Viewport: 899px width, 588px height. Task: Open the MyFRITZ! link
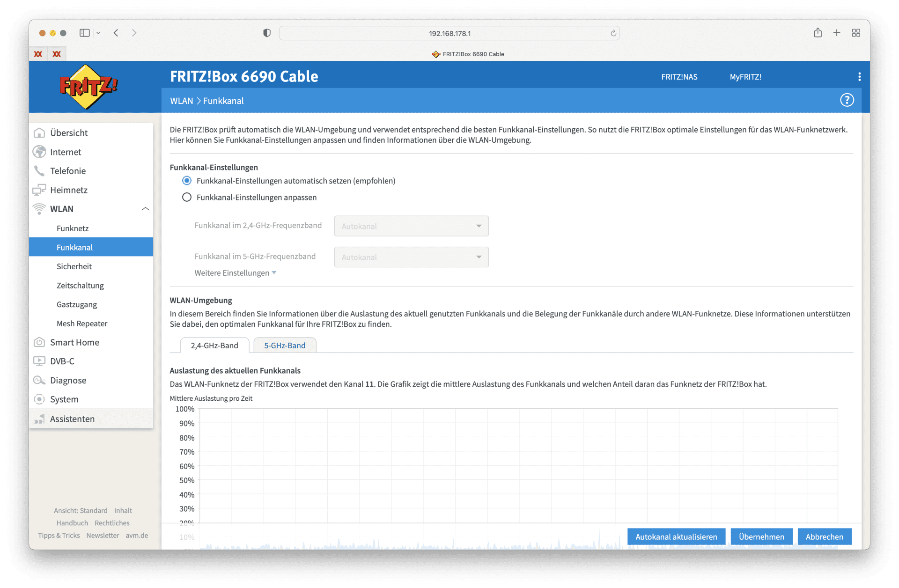pos(745,77)
